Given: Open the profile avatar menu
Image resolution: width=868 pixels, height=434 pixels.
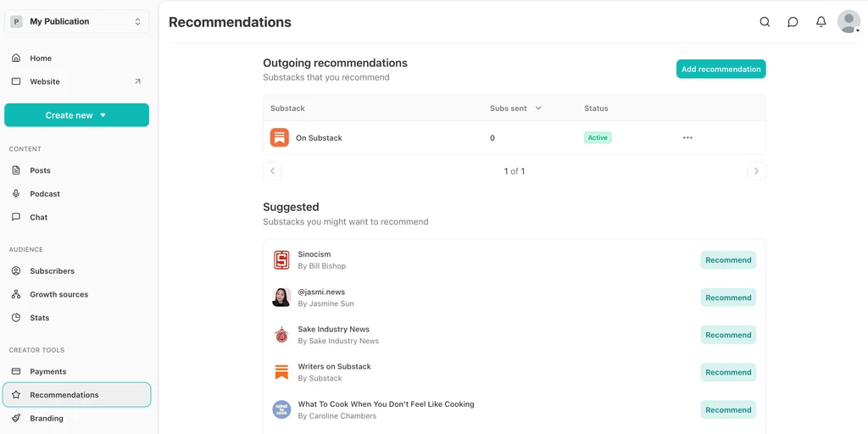Looking at the screenshot, I should pyautogui.click(x=849, y=21).
